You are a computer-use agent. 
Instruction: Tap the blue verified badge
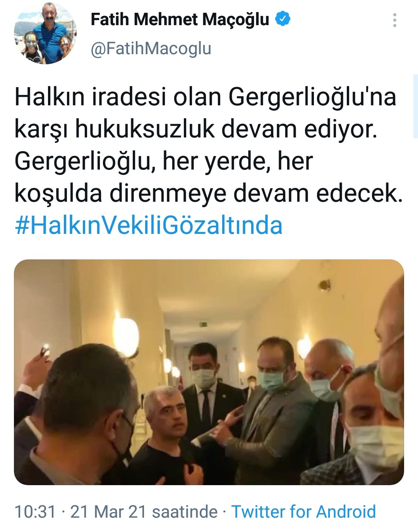(283, 19)
